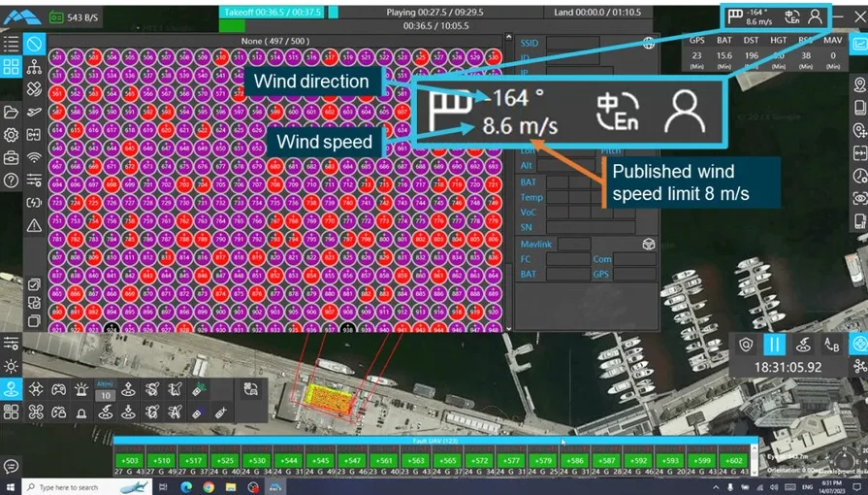Click the green takeoff progress bar
The image size is (868, 495).
coord(232,25)
